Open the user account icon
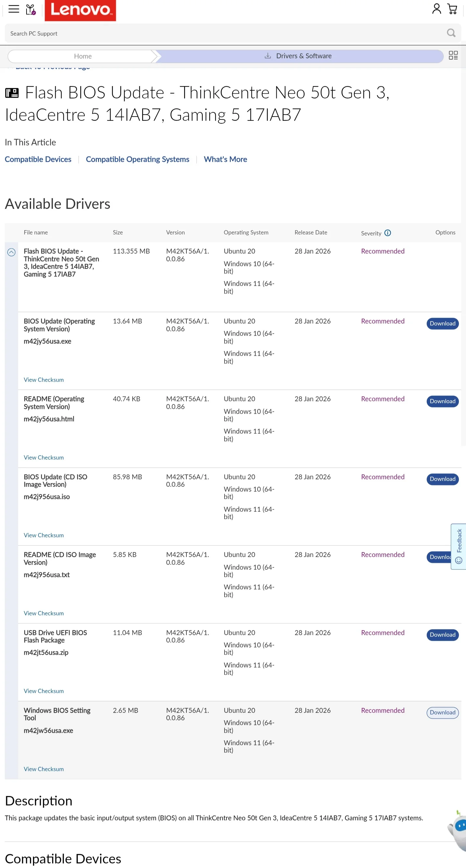 tap(436, 9)
